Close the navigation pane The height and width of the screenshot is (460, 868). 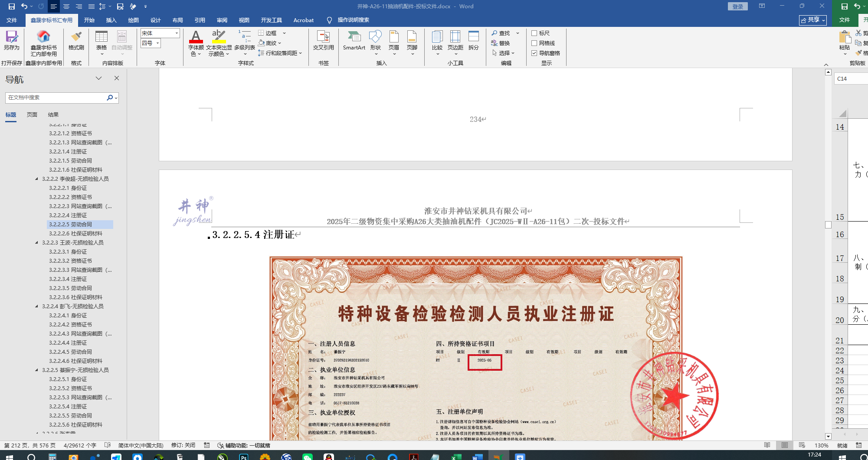(x=116, y=78)
